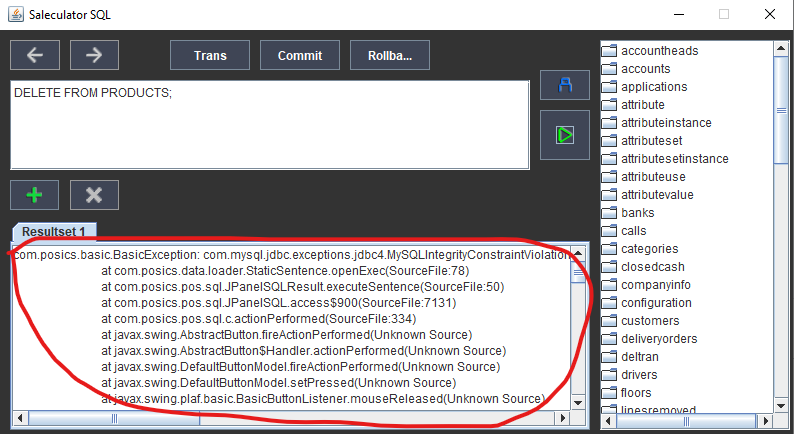
Task: Click the AbstractButton.fireActionPerformed stack line
Action: pos(286,335)
